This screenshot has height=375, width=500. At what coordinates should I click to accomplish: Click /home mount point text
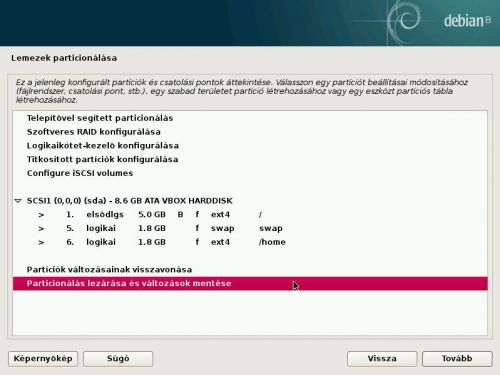pyautogui.click(x=272, y=242)
